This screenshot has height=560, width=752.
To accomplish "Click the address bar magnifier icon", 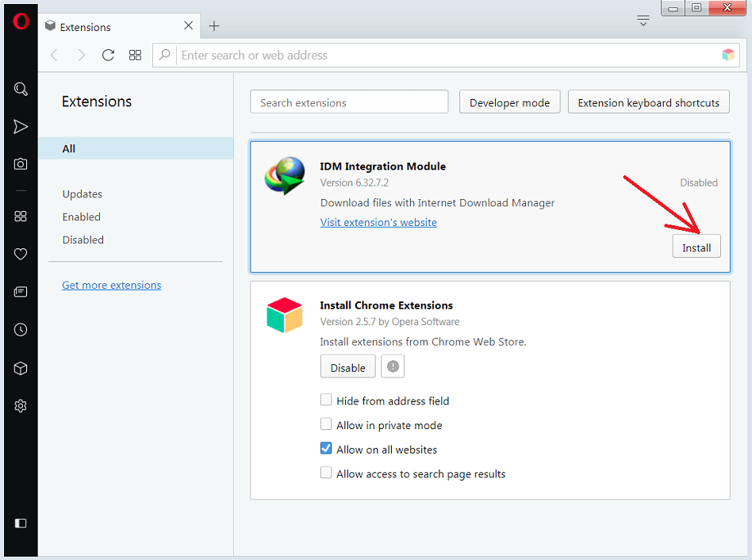I will pos(164,55).
